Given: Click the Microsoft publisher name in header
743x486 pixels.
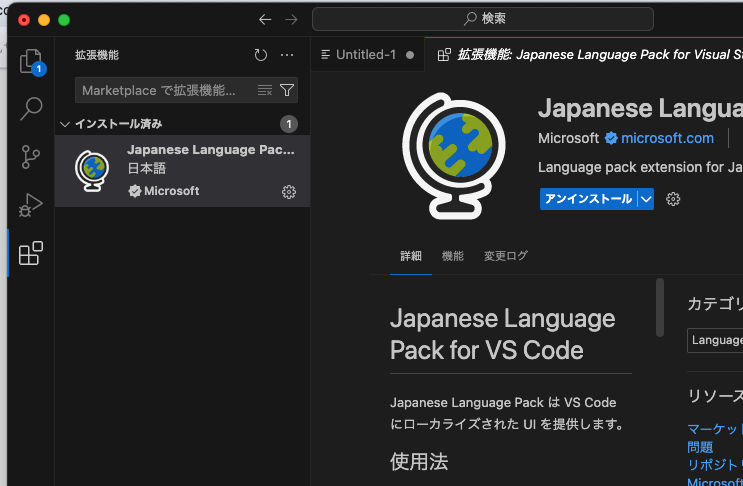Looking at the screenshot, I should pyautogui.click(x=568, y=138).
